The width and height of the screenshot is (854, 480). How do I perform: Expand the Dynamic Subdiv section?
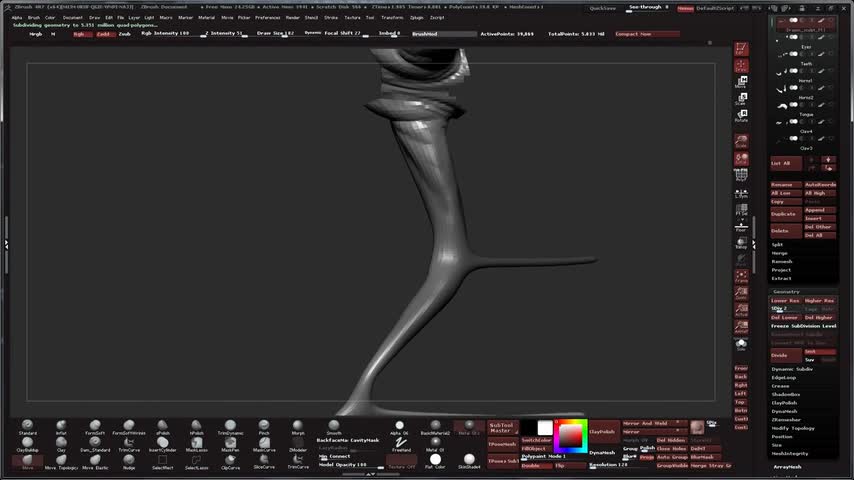coord(792,369)
